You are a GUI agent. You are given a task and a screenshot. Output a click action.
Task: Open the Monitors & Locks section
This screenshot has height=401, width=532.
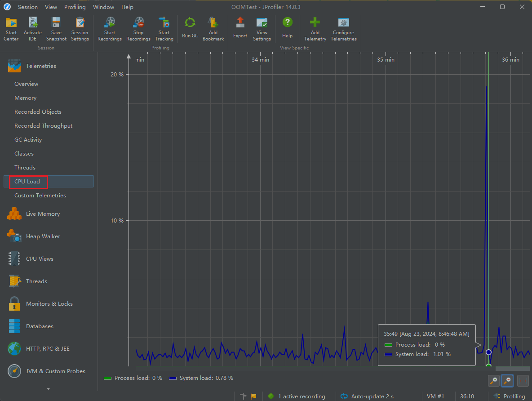[x=40, y=303]
